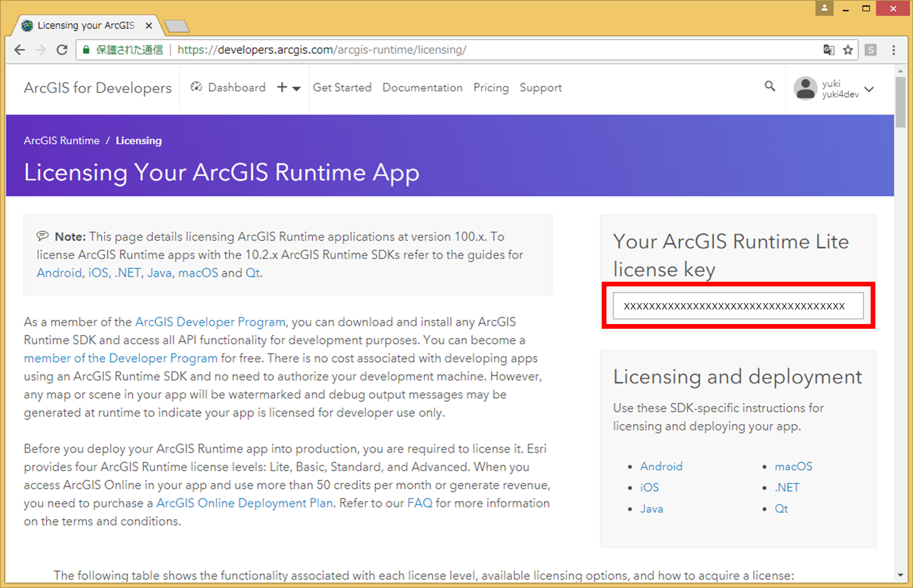
Task: Open the macOS 10.2.x guide link in note
Action: [198, 273]
